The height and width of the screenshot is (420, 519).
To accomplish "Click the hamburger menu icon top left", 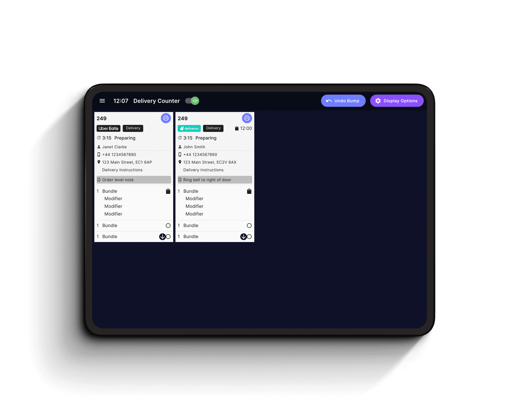I will [102, 102].
